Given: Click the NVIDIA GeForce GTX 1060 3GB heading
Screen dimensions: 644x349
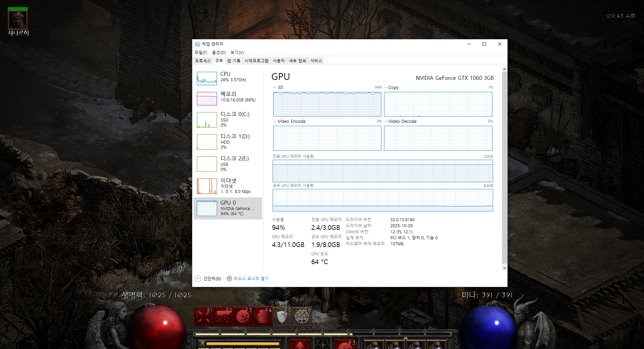Looking at the screenshot, I should click(455, 78).
